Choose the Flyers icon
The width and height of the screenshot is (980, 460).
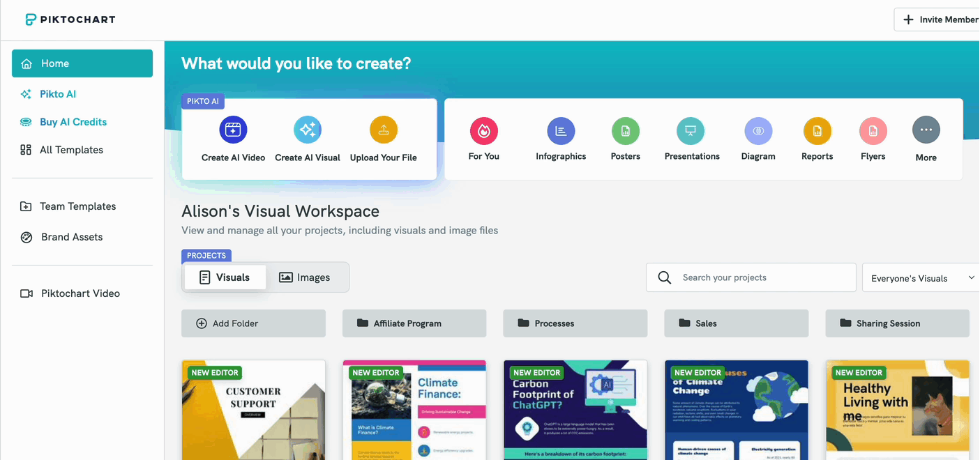(x=873, y=130)
